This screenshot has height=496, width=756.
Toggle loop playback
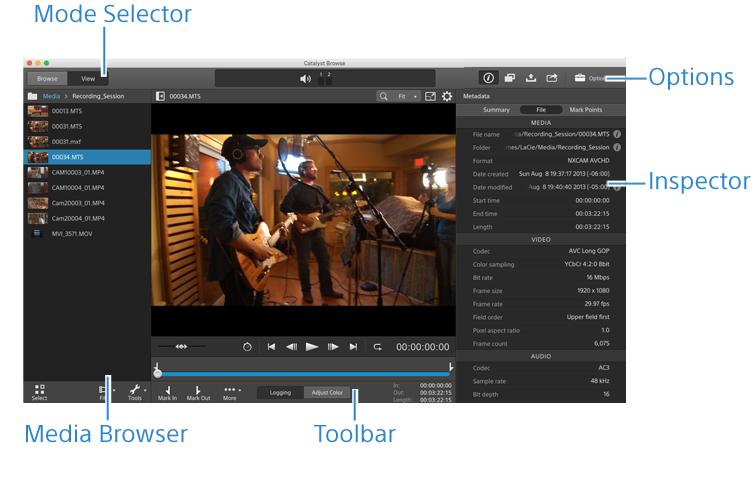[x=378, y=347]
